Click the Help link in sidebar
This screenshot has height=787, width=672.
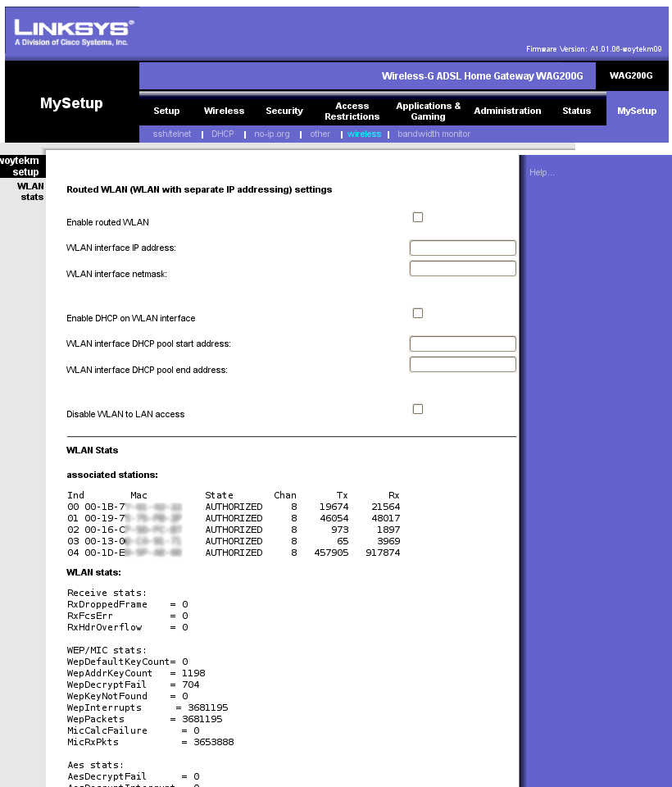pyautogui.click(x=542, y=172)
